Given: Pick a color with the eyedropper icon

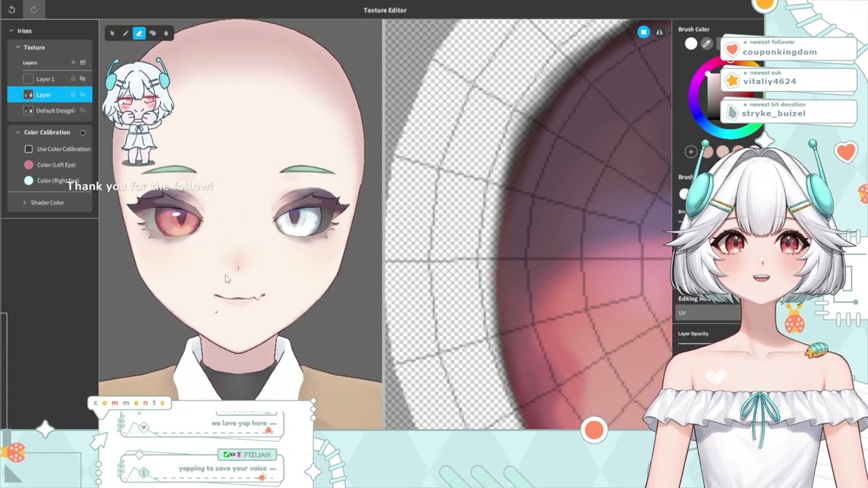Looking at the screenshot, I should (707, 43).
